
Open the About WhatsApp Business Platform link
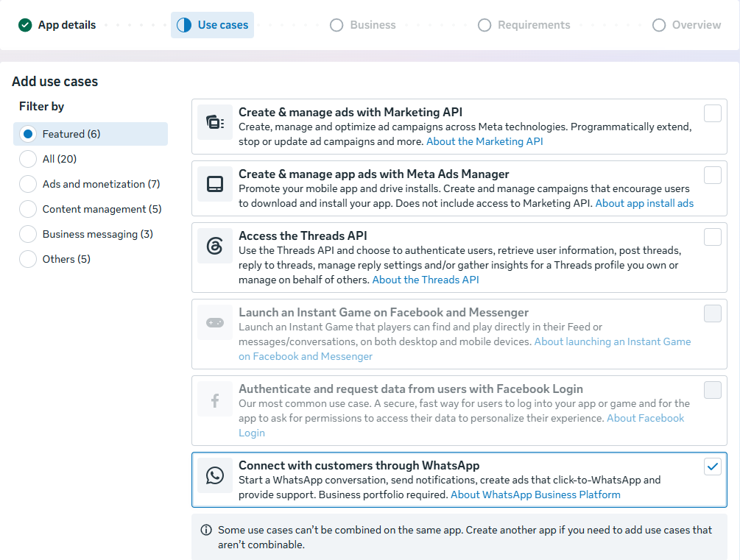coord(535,495)
